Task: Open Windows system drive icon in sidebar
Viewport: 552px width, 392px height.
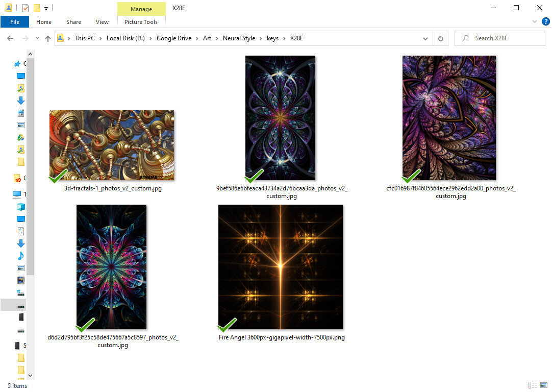Action: [21, 292]
